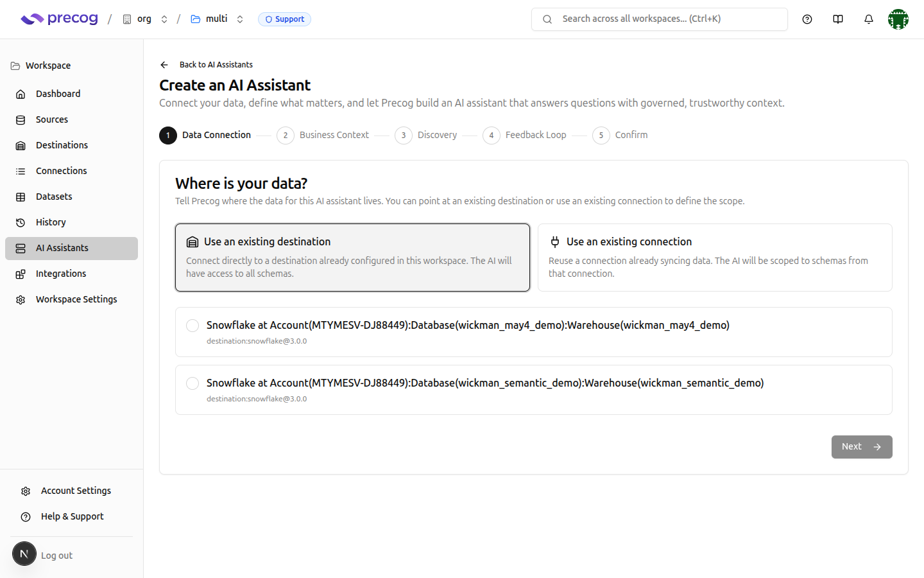Viewport: 924px width, 578px height.
Task: Click the warehouse icon on existing destination card
Action: [x=193, y=241]
